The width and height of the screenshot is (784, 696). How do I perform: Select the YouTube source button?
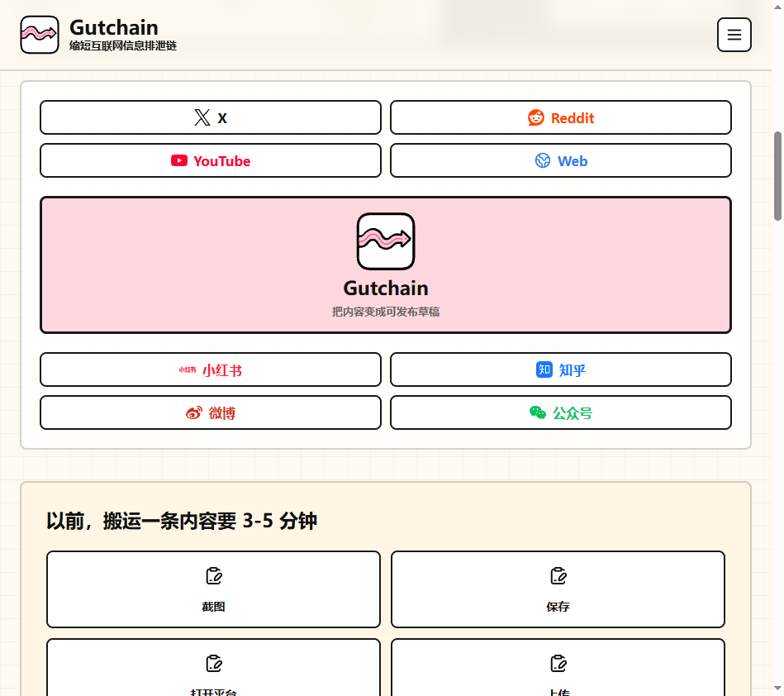click(x=211, y=160)
